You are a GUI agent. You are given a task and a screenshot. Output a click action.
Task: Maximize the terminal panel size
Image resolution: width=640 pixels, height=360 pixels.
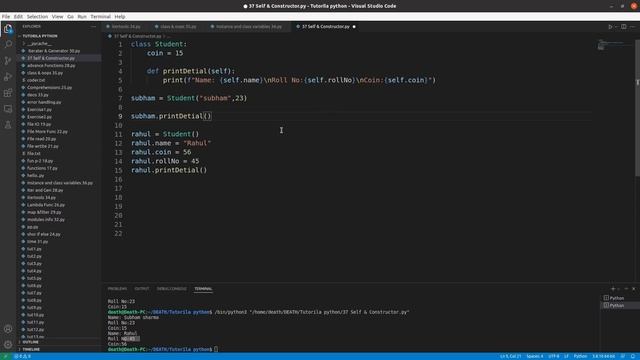tap(626, 289)
